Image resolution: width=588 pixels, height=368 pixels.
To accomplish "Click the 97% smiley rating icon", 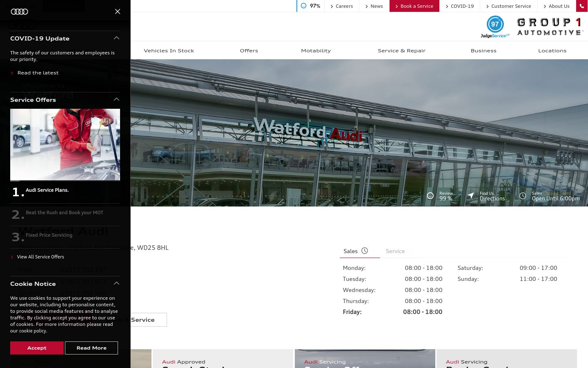I will click(x=303, y=6).
